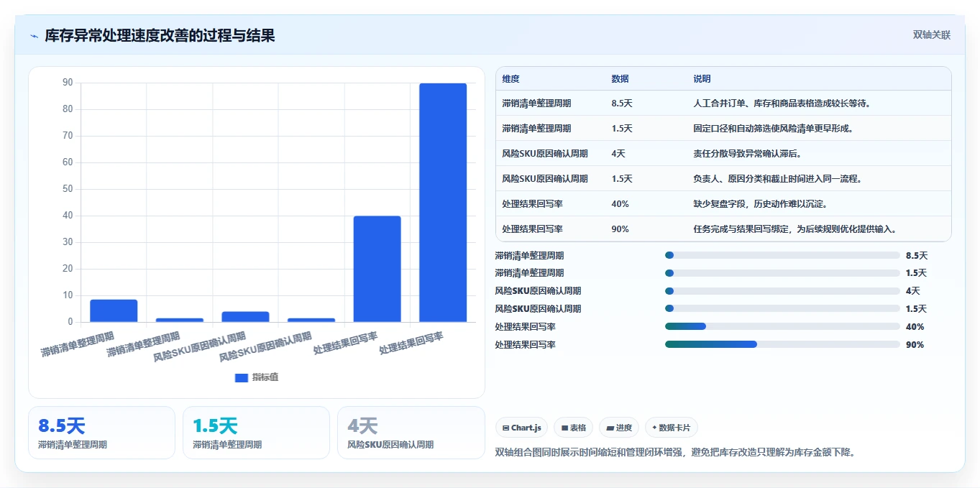The width and height of the screenshot is (980, 488).
Task: Open the 4天 风险SKU原因确认周期 data card
Action: click(x=411, y=433)
